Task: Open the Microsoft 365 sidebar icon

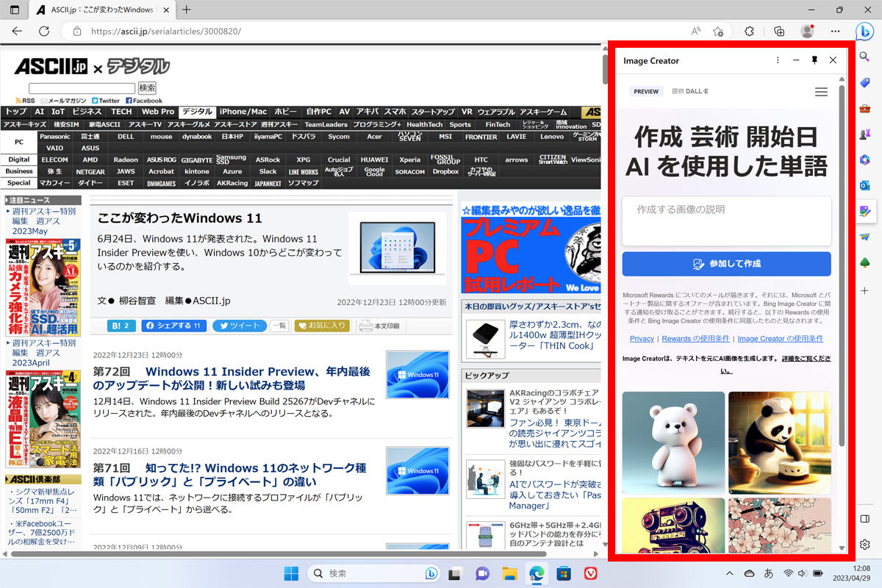Action: tap(864, 160)
